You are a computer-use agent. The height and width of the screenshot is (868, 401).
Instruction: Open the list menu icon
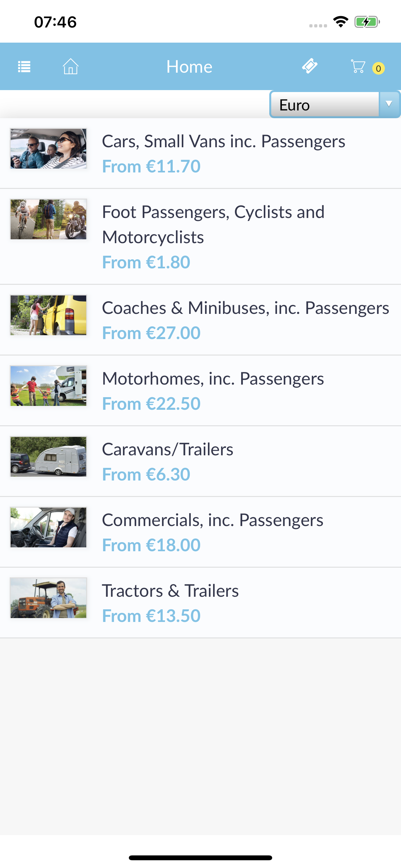coord(24,67)
